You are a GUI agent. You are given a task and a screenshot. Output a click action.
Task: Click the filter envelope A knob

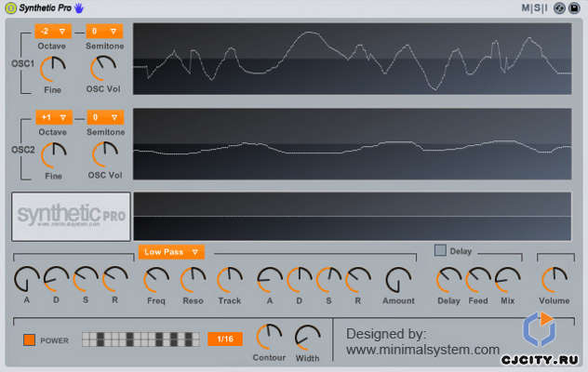point(270,280)
